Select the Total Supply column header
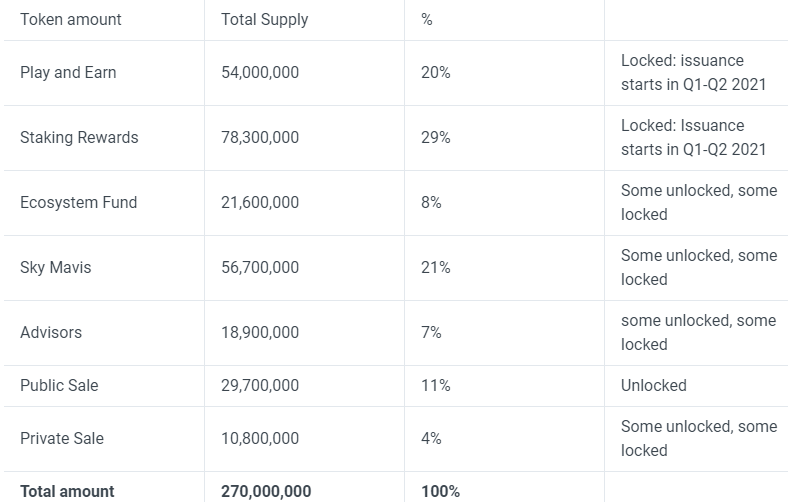This screenshot has height=502, width=788. click(x=264, y=20)
